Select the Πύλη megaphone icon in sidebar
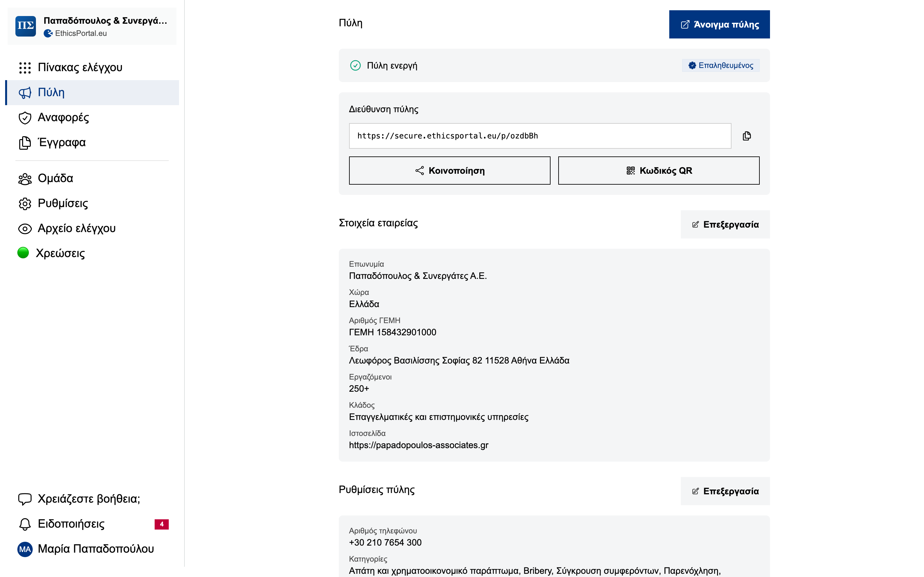The height and width of the screenshot is (577, 924). pyautogui.click(x=24, y=92)
